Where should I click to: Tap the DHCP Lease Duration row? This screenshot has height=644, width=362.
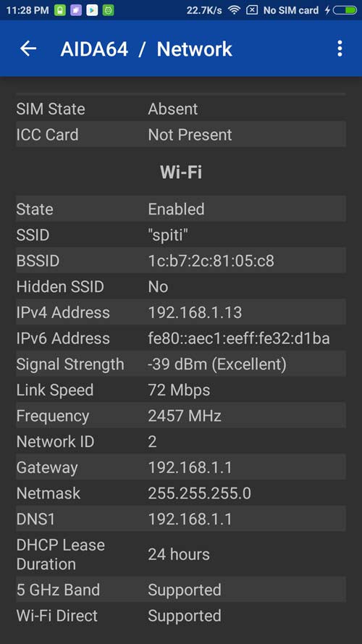181,554
